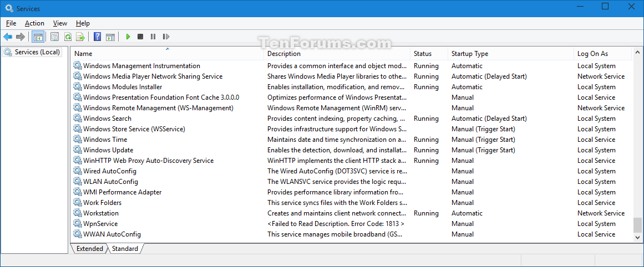
Task: Select Services (Local) in console tree
Action: click(x=32, y=52)
